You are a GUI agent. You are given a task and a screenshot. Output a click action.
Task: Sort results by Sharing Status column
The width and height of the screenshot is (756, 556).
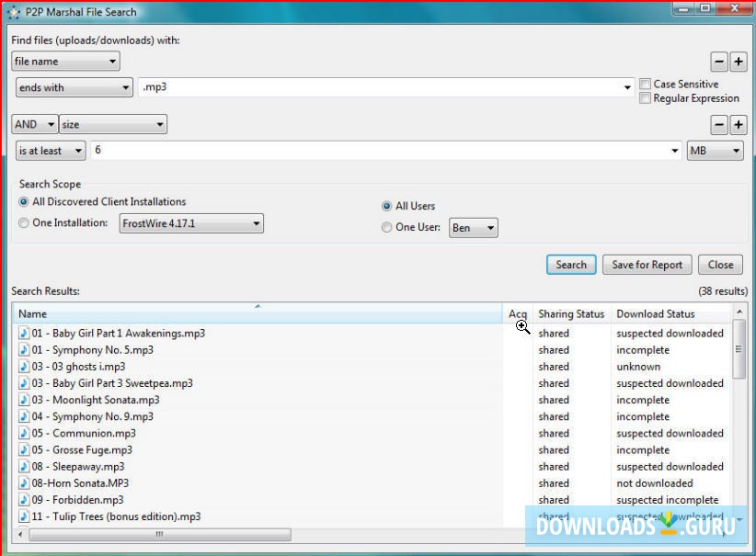571,313
